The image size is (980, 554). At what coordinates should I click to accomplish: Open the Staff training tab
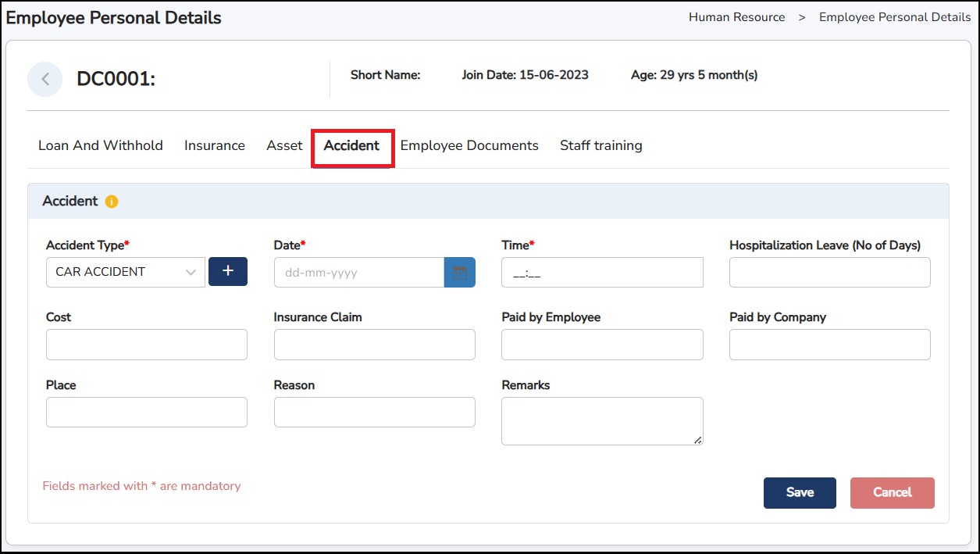click(600, 145)
